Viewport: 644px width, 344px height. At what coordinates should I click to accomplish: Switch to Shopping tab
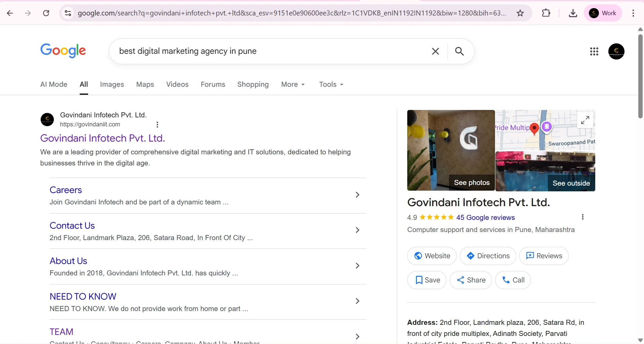click(x=253, y=84)
